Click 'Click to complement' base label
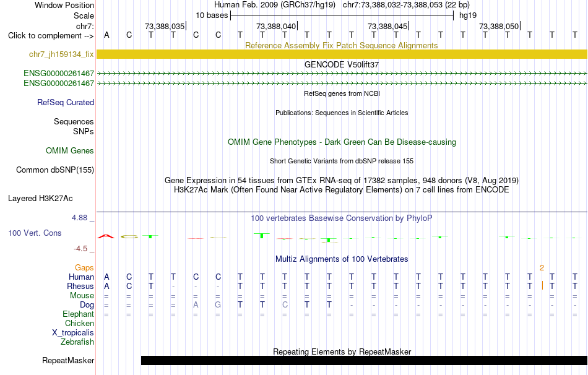 [x=51, y=36]
